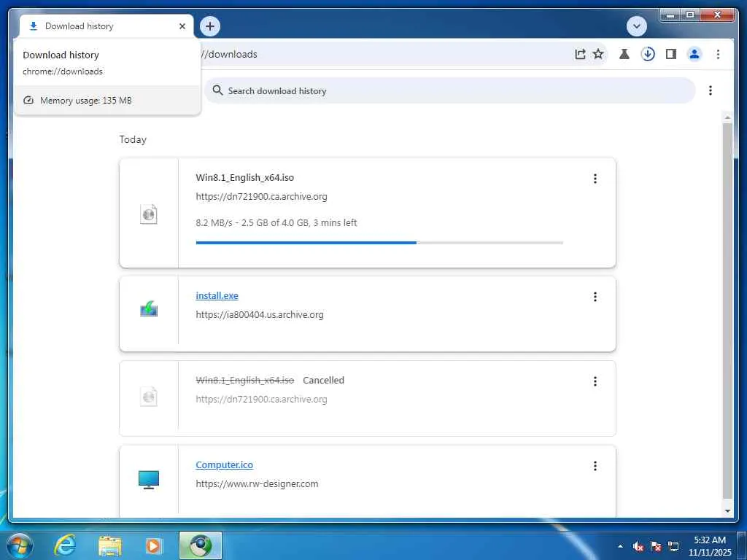Open more actions for cancelled Win8.1 ISO
This screenshot has width=747, height=560.
pos(595,381)
